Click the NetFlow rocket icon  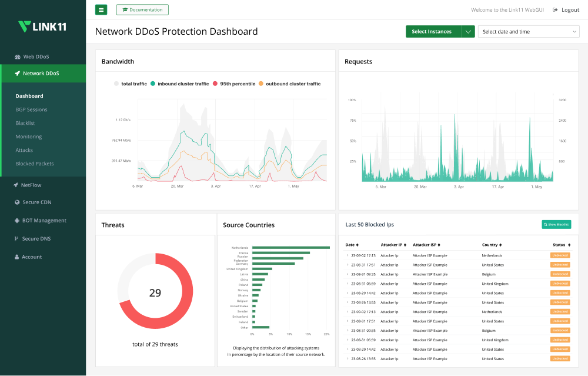[16, 185]
